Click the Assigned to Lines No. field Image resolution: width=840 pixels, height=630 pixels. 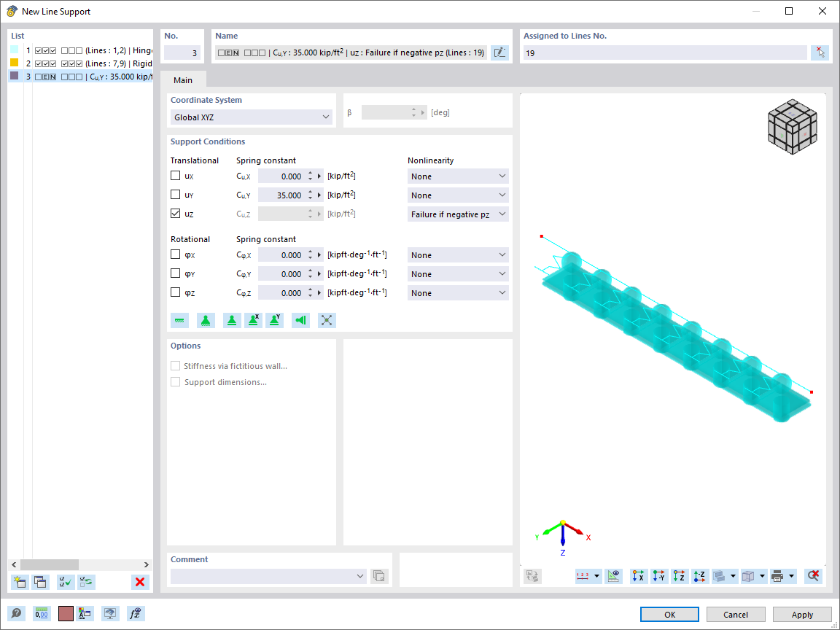[665, 52]
